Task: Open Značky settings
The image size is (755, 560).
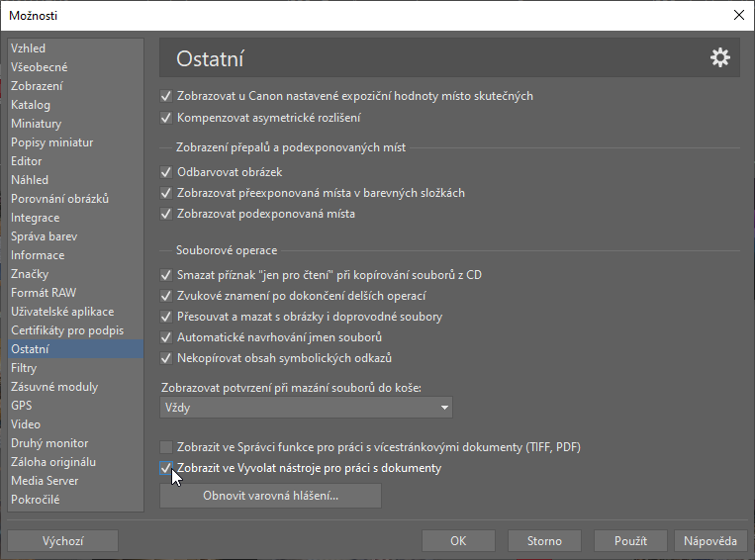Action: (75, 274)
